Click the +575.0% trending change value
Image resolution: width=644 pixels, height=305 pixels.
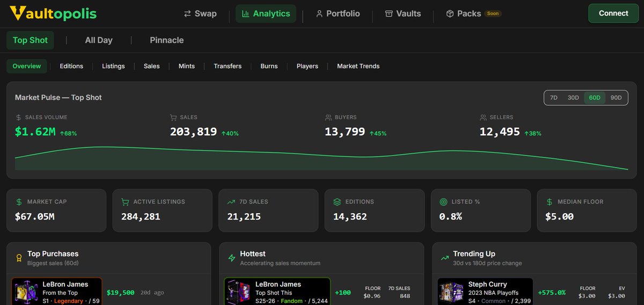552,293
